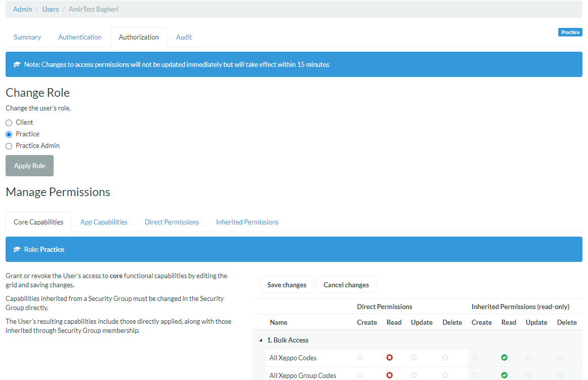The width and height of the screenshot is (588, 380).
Task: Select the Practice role radio button
Action: [9, 134]
